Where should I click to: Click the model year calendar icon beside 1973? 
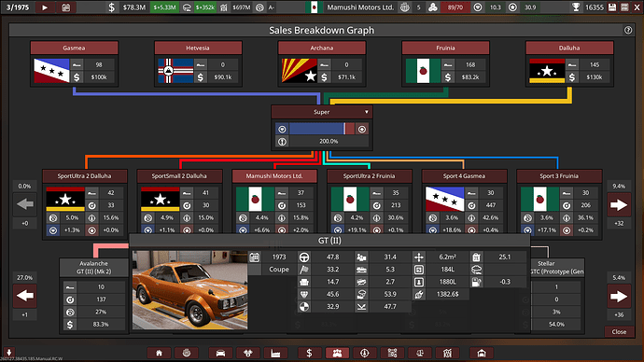[254, 257]
